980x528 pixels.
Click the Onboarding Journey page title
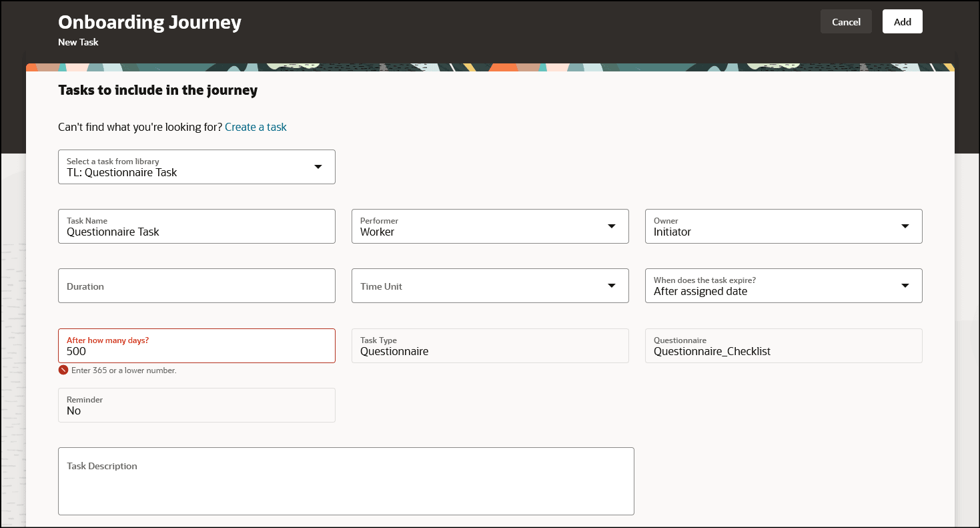(x=150, y=22)
